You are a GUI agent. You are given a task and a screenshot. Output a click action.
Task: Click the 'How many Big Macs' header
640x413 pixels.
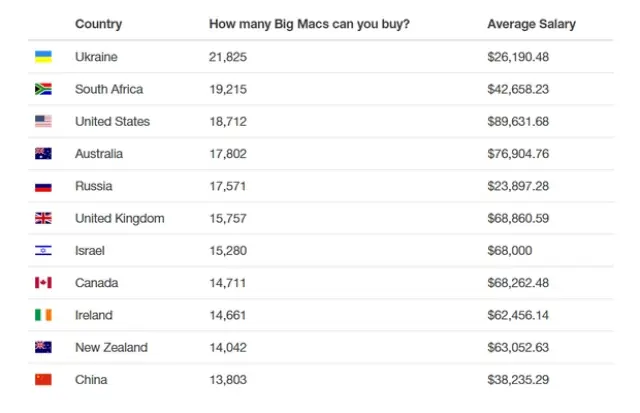point(309,24)
